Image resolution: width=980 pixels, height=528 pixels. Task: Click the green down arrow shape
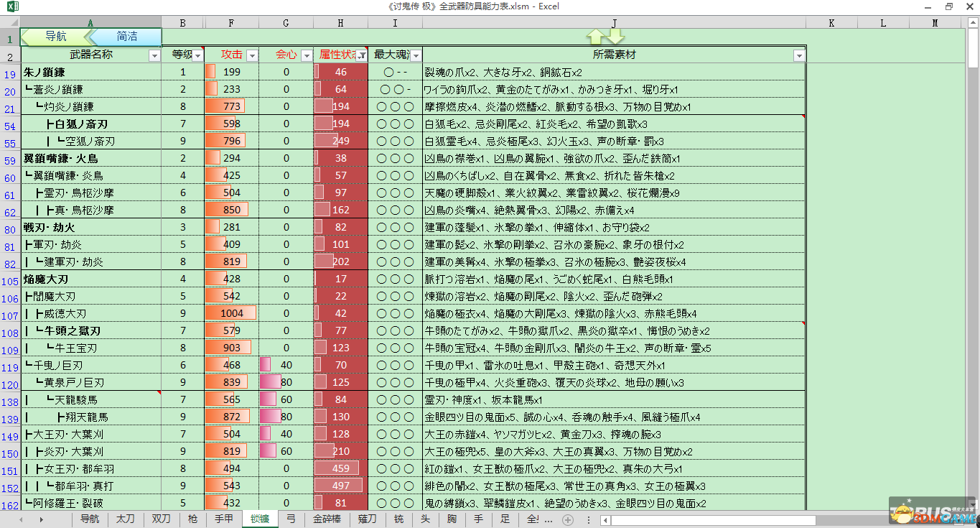[x=615, y=37]
